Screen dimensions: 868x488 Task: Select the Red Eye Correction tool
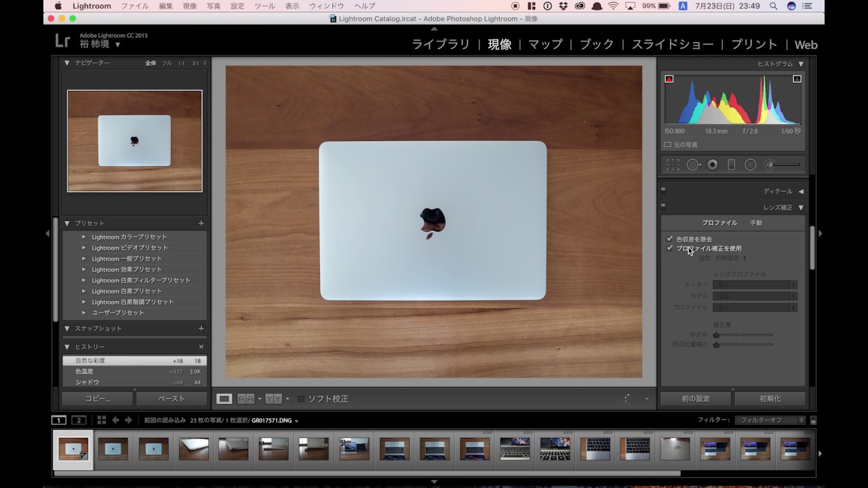[713, 165]
